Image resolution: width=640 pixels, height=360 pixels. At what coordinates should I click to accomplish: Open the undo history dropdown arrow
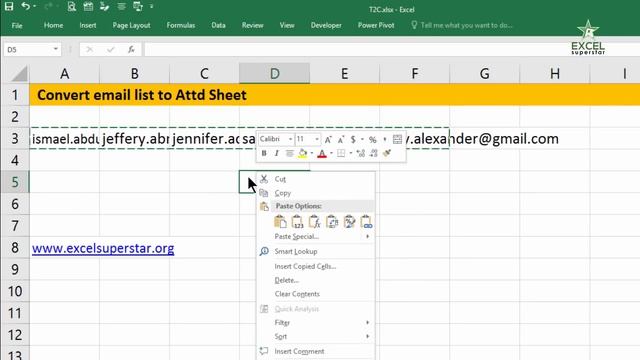tap(34, 7)
